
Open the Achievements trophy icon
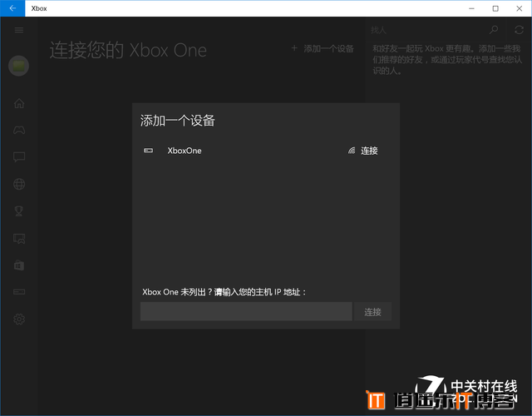pyautogui.click(x=19, y=210)
